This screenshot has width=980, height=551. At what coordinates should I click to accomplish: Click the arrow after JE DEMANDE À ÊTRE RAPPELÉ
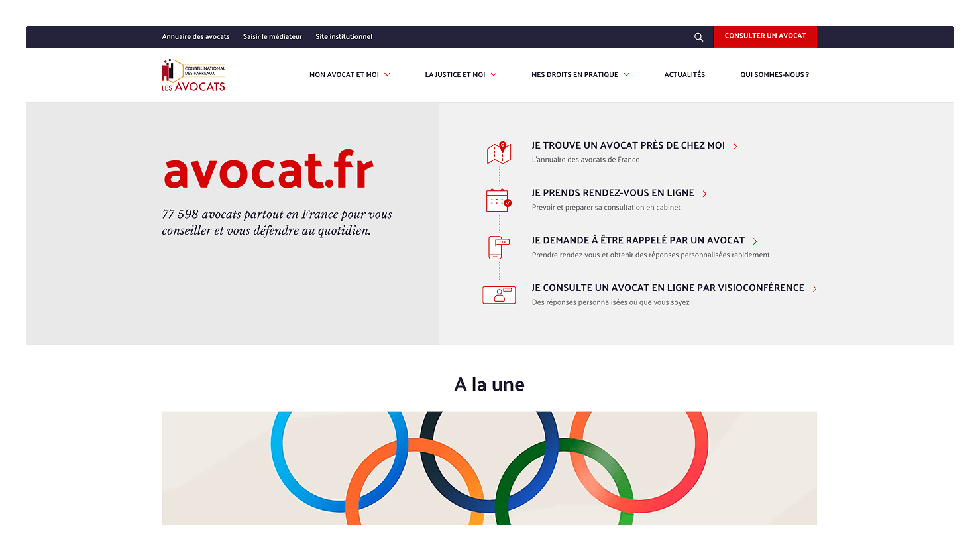tap(755, 241)
